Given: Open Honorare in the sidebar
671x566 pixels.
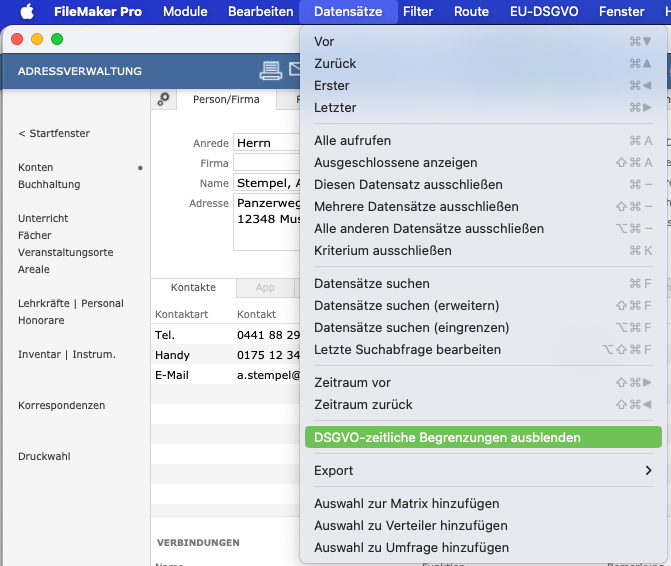Looking at the screenshot, I should coord(41,320).
